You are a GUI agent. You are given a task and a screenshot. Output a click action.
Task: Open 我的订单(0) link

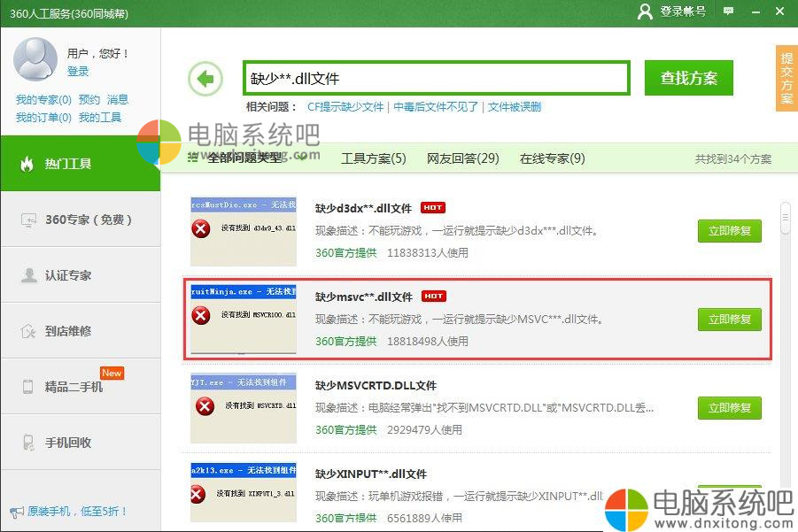pyautogui.click(x=43, y=118)
